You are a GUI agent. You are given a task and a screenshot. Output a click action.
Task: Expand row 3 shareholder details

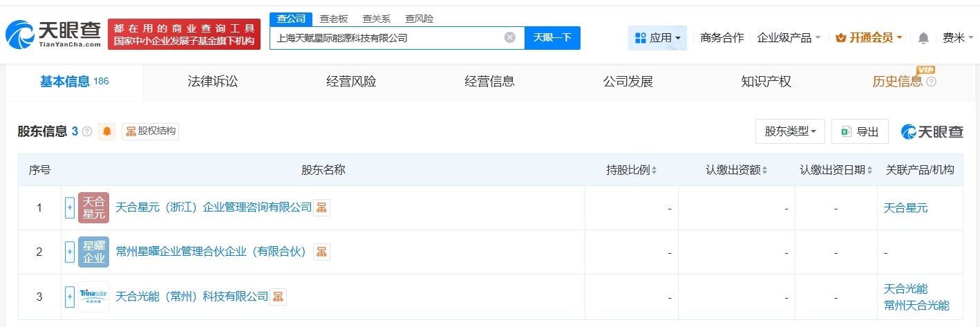[x=70, y=297]
